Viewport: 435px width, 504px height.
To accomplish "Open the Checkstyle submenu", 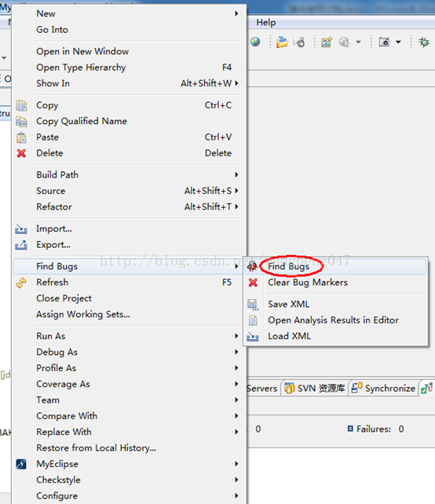I will pyautogui.click(x=130, y=480).
